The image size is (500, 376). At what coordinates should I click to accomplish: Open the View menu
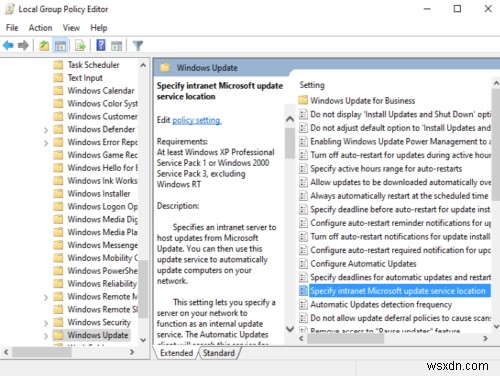(x=71, y=28)
